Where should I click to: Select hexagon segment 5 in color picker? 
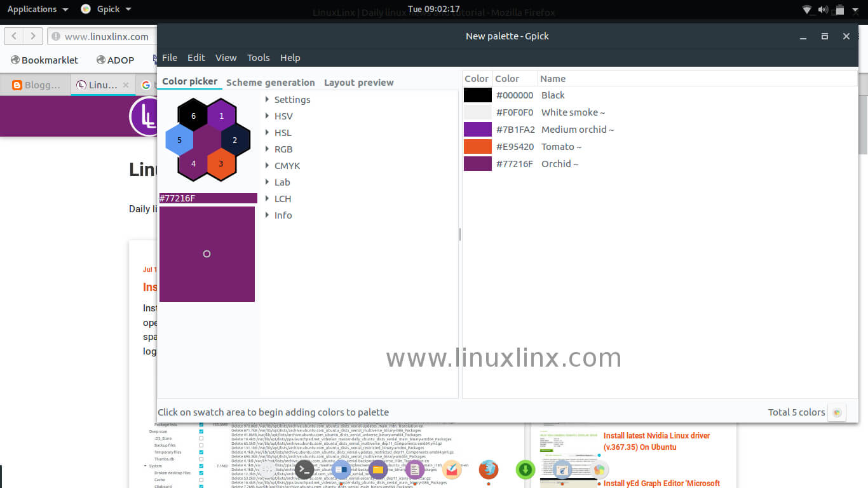point(179,140)
